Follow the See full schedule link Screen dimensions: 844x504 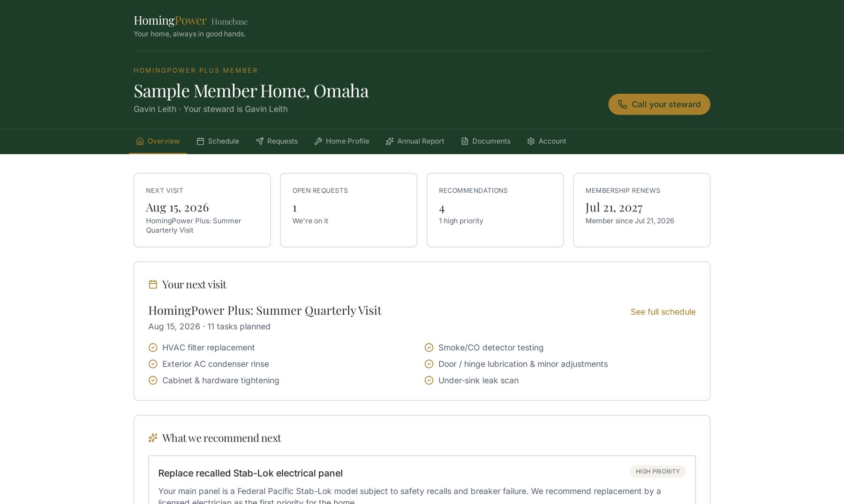click(x=663, y=312)
